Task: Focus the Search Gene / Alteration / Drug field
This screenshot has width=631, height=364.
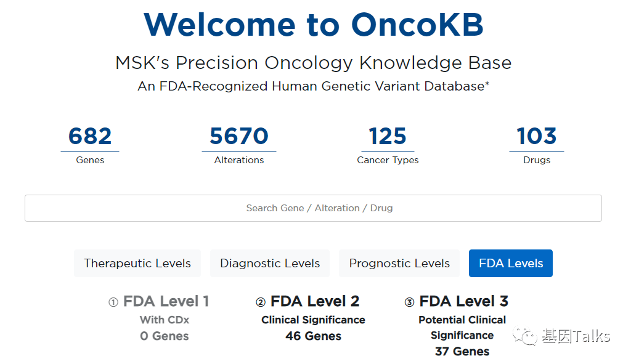Action: (x=313, y=208)
